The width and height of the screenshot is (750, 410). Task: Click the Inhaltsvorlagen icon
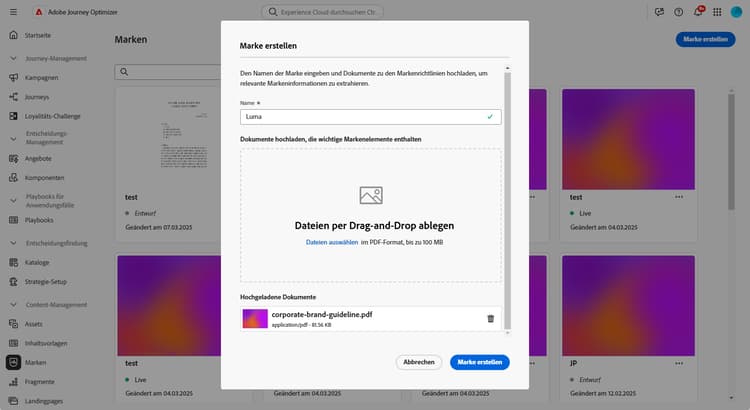13,343
